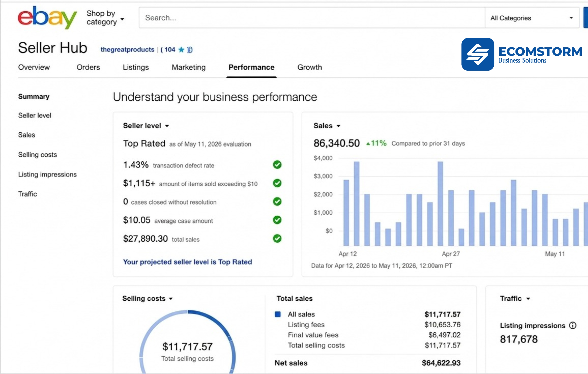Viewport: 588px width, 374px height.
Task: Click the $11,717.57 inside the donut chart
Action: click(x=188, y=347)
